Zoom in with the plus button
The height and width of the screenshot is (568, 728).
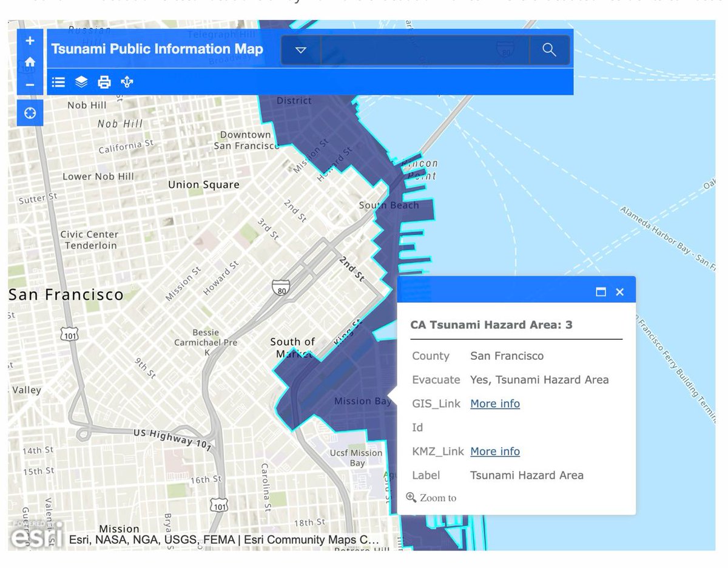(x=30, y=41)
